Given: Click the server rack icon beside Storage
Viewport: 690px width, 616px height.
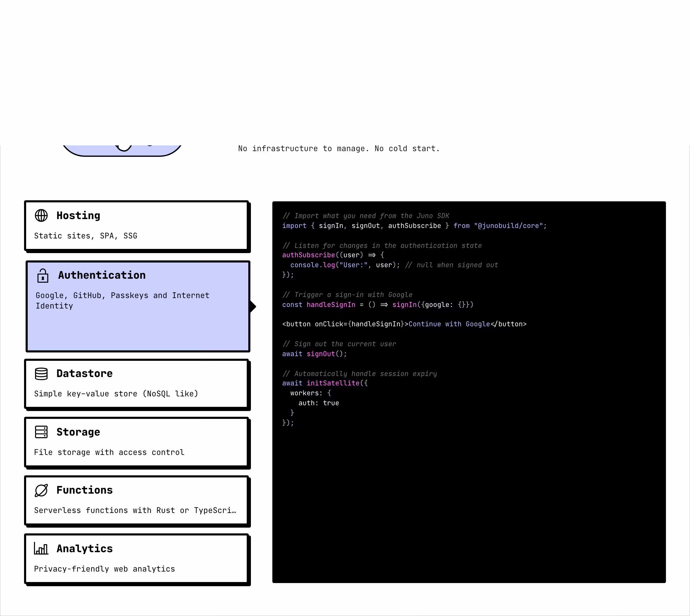Looking at the screenshot, I should click(41, 432).
